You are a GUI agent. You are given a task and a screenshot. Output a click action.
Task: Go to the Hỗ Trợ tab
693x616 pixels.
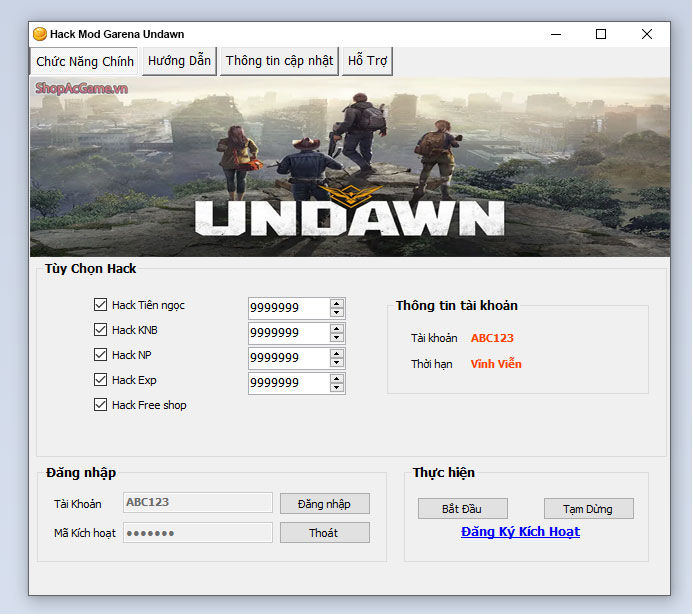(367, 61)
